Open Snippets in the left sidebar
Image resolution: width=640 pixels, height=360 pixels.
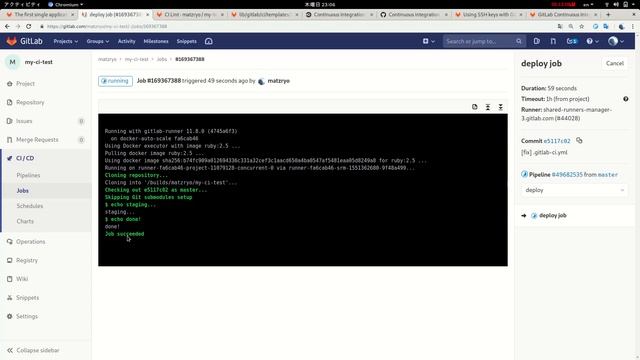pos(27,298)
